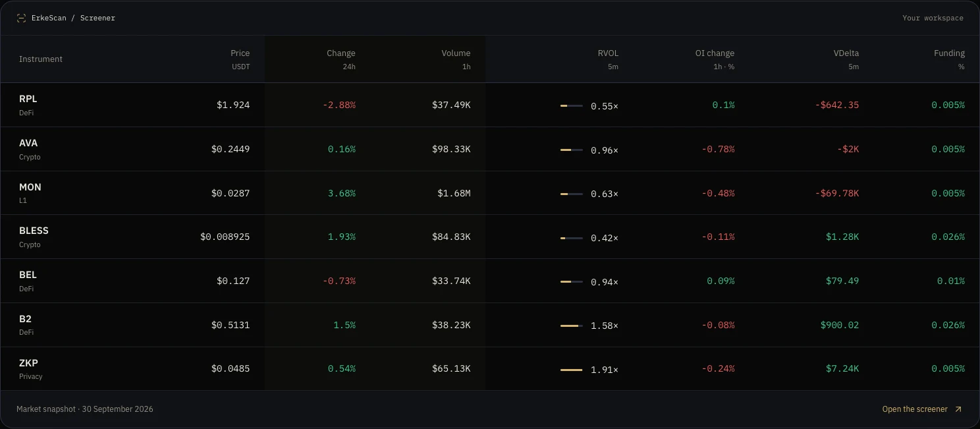The height and width of the screenshot is (429, 980).
Task: Click the $98.33K volume for AVA
Action: (x=451, y=149)
